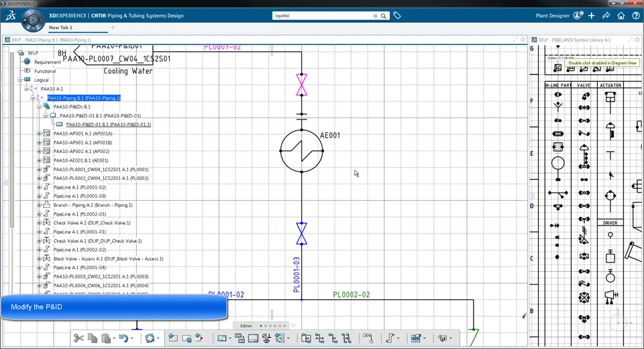644x349 pixels.
Task: Expand PAA10-AE001 B.1 (AE001) node
Action: pyautogui.click(x=40, y=160)
